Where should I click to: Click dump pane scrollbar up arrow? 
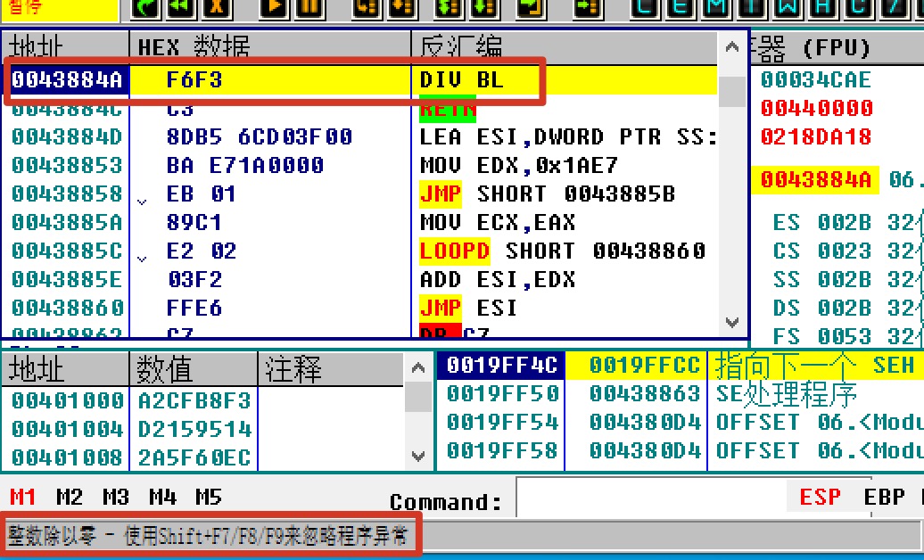[x=418, y=368]
